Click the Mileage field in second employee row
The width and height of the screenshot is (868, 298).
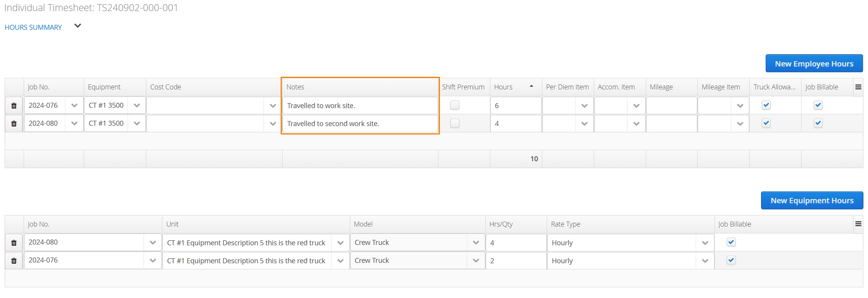[672, 123]
